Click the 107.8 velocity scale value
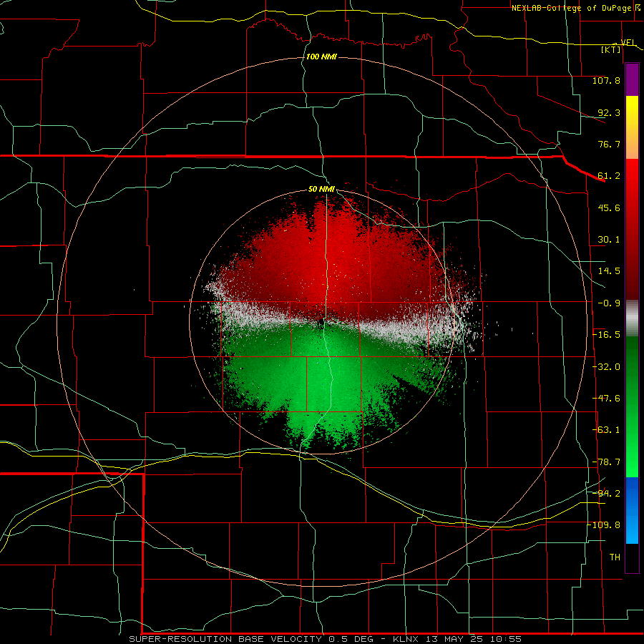Viewport: 644px width, 644px height. point(606,80)
